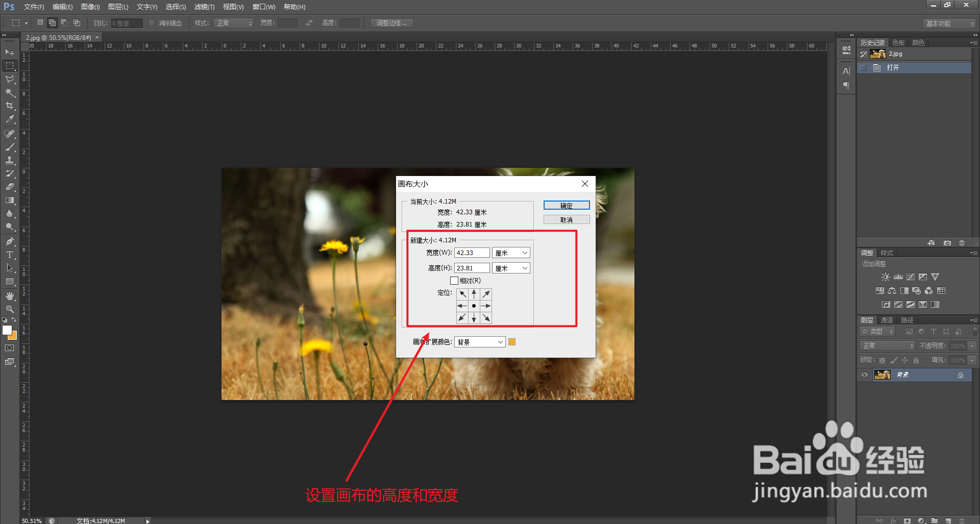Select the Rectangle shape tool
980x524 pixels.
[10, 281]
